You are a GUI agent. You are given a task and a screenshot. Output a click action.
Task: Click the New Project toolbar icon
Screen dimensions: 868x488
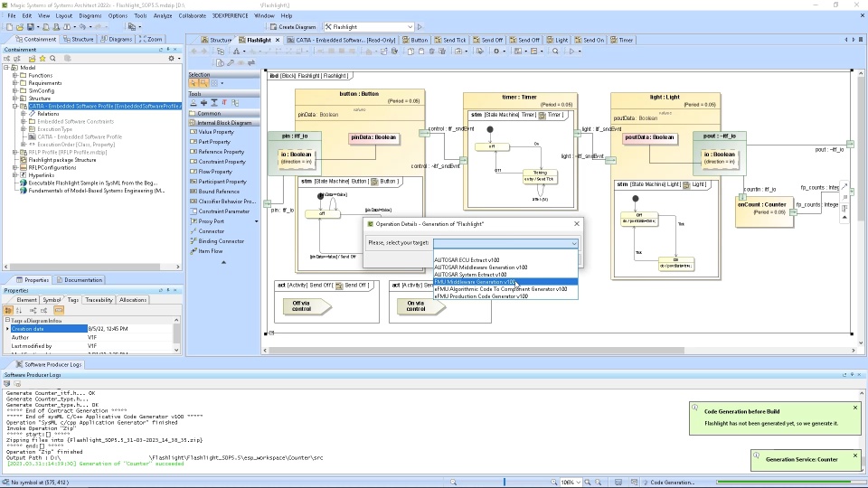coord(9,26)
